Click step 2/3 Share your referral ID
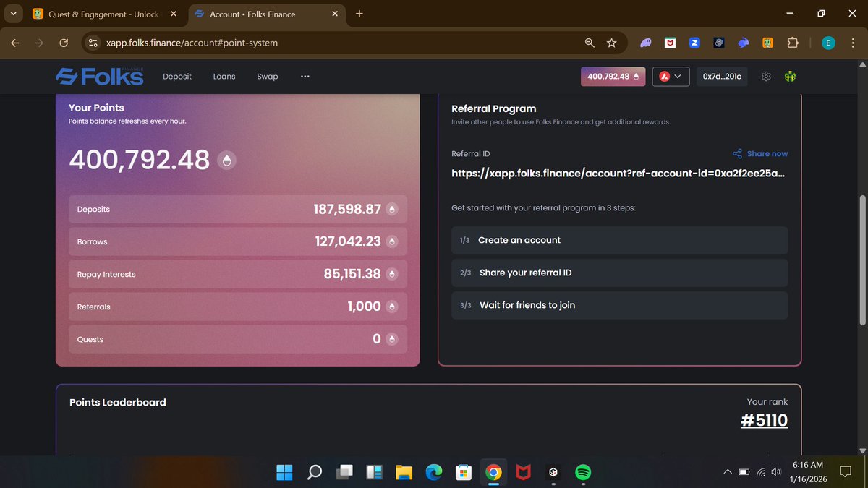Image resolution: width=868 pixels, height=488 pixels. click(x=620, y=273)
